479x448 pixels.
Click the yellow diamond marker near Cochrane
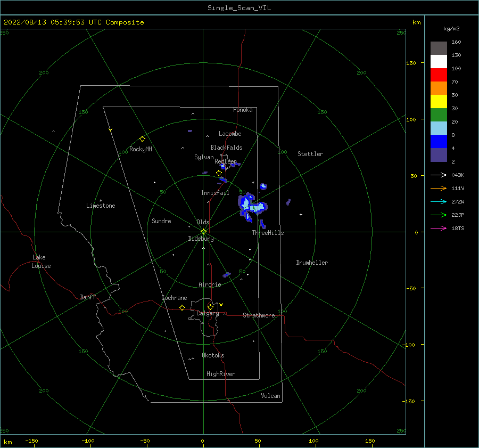[x=182, y=308]
